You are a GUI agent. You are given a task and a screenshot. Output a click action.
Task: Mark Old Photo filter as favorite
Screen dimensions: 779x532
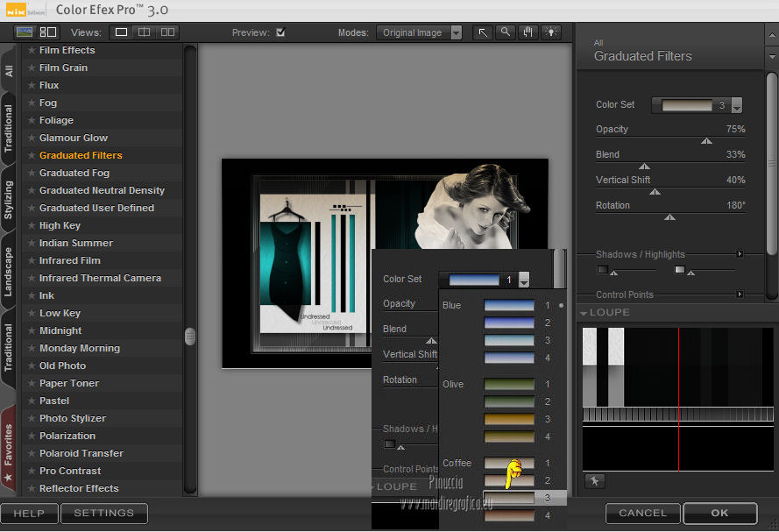[32, 365]
